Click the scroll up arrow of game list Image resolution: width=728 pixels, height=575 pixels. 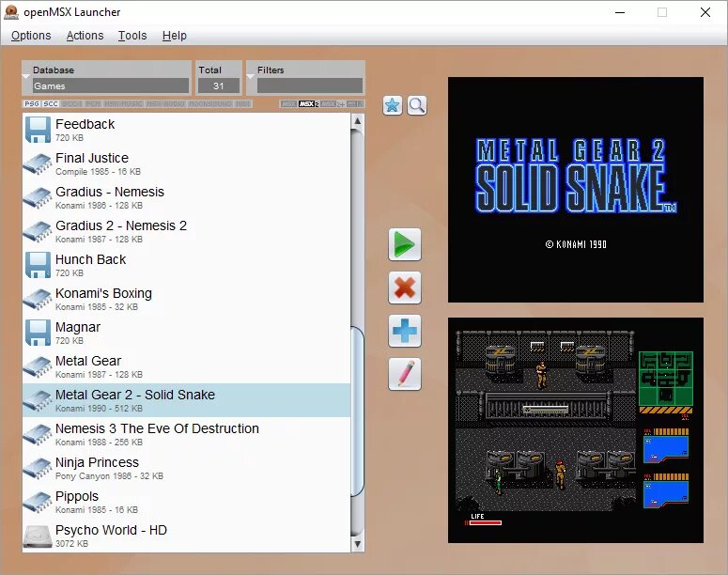point(358,121)
